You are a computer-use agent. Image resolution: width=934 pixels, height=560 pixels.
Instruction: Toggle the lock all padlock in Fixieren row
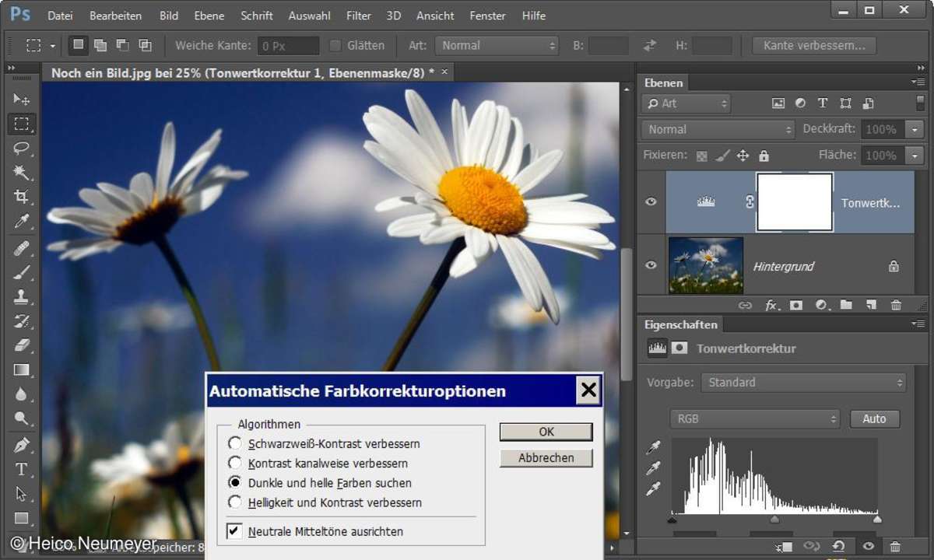click(x=764, y=156)
